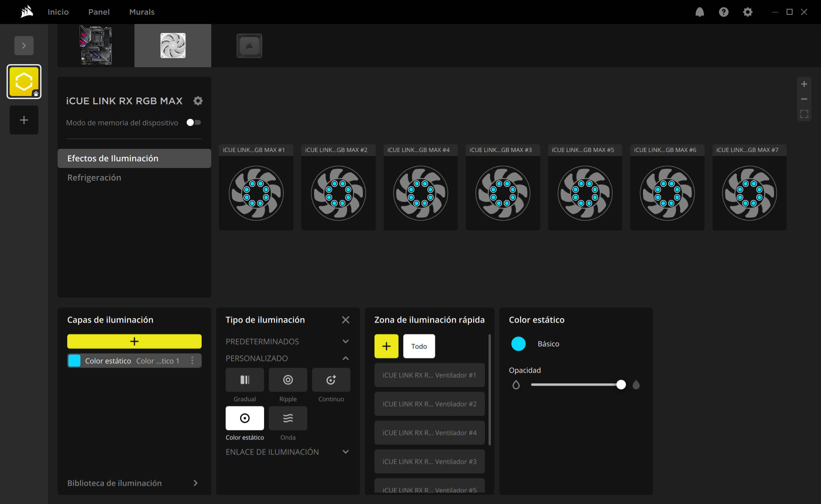Select the yellow hexagon profile icon
This screenshot has height=504, width=821.
[x=24, y=82]
